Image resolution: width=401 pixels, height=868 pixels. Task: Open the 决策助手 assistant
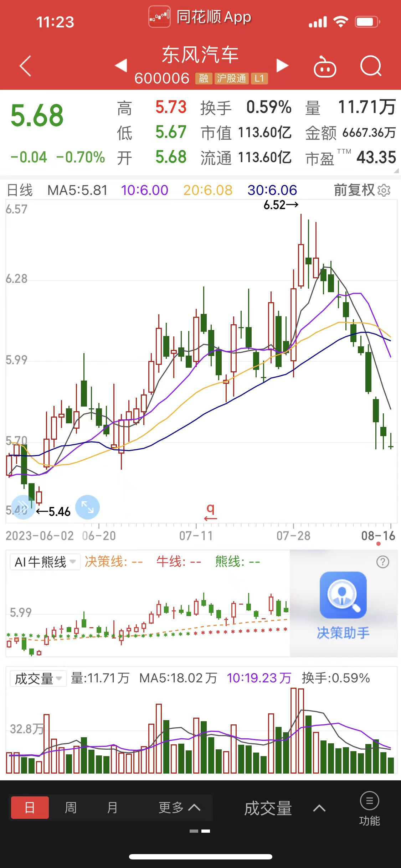343,605
